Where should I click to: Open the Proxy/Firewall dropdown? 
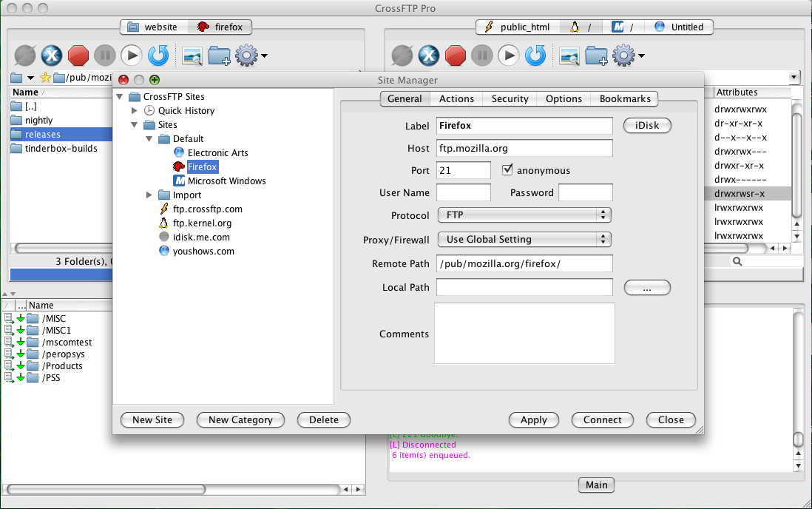(524, 240)
